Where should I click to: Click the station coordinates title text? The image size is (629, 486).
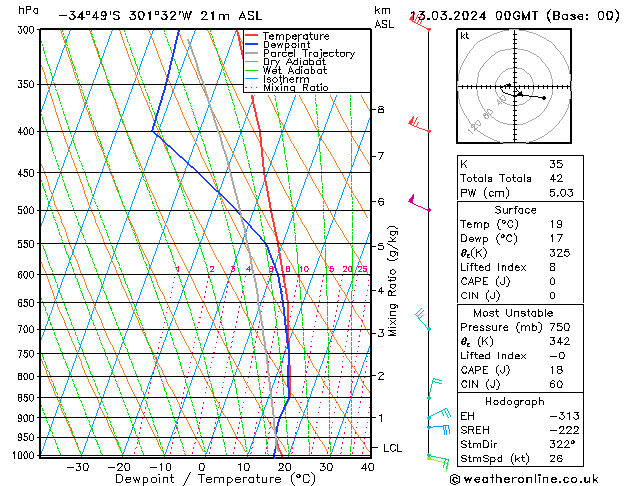point(160,16)
